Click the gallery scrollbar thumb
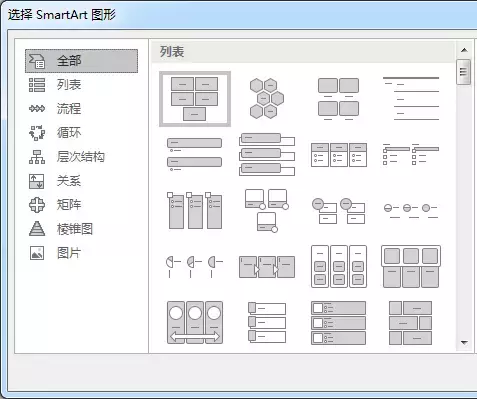 (463, 72)
